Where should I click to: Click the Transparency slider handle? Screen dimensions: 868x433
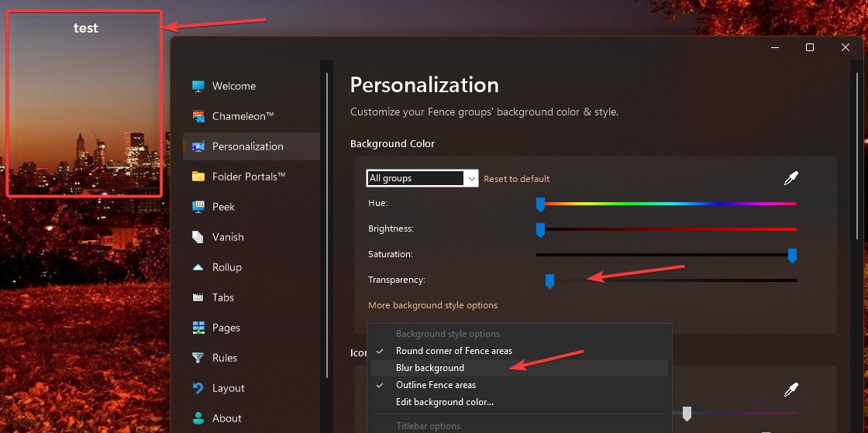[549, 280]
